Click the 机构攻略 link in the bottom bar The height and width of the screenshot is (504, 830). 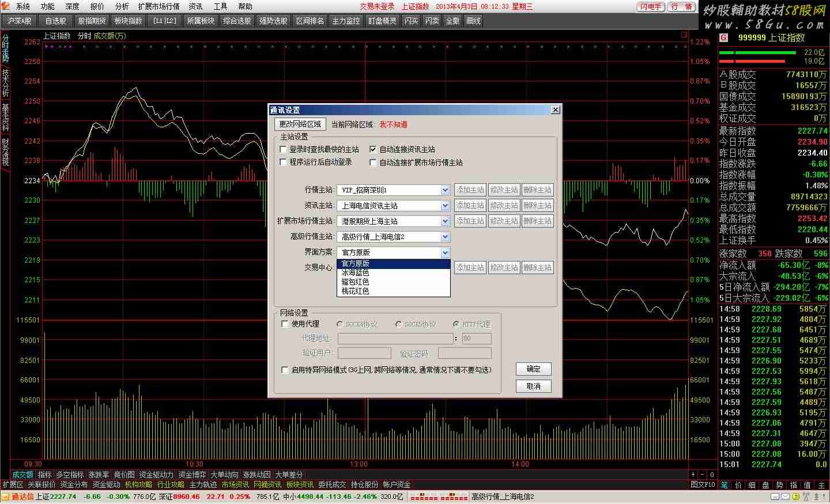coord(138,485)
